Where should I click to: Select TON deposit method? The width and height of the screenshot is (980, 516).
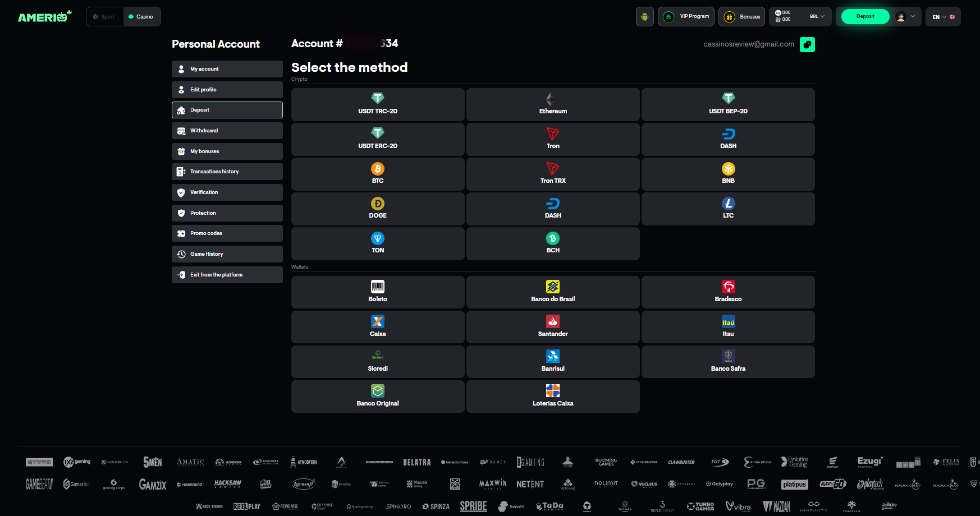pyautogui.click(x=378, y=243)
